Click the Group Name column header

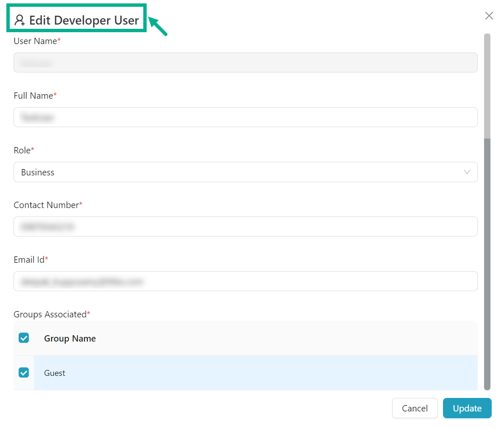[70, 339]
